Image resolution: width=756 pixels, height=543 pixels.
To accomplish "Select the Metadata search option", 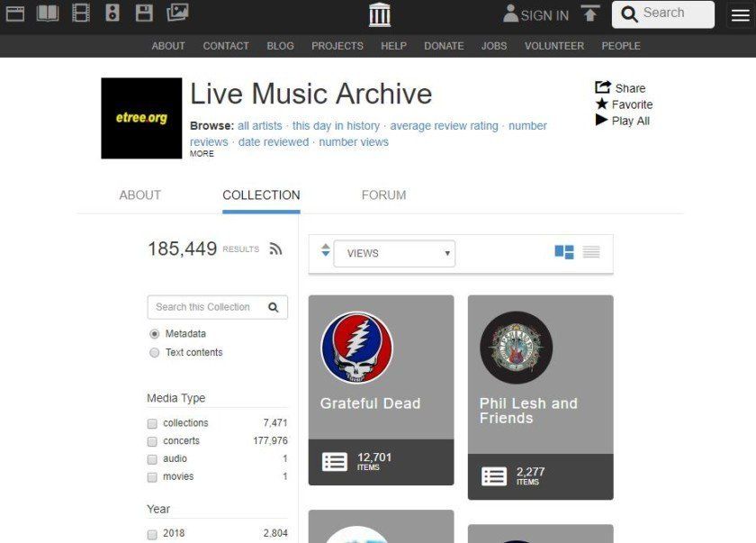I will click(x=153, y=334).
